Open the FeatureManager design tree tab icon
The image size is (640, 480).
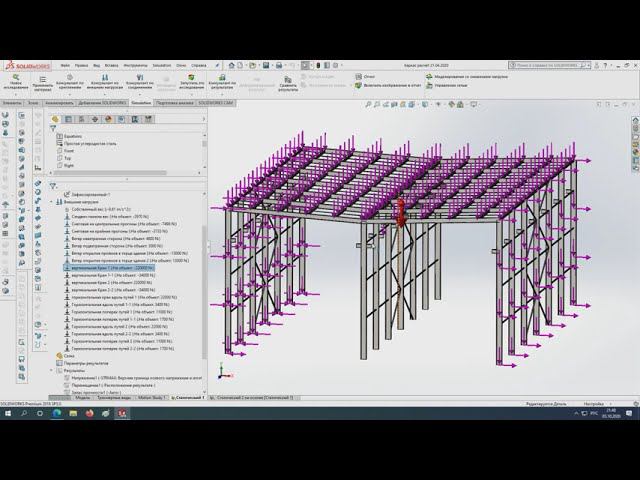point(56,119)
